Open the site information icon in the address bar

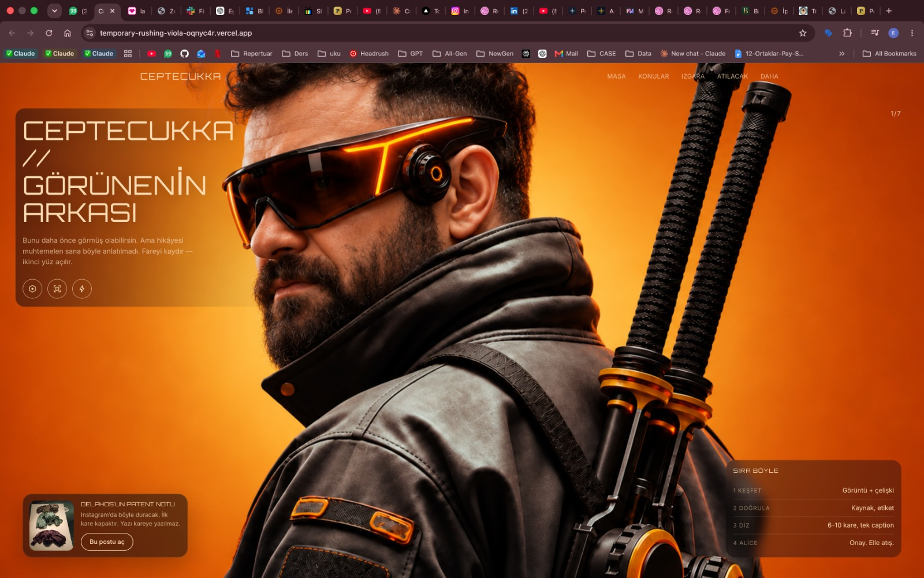tap(90, 33)
